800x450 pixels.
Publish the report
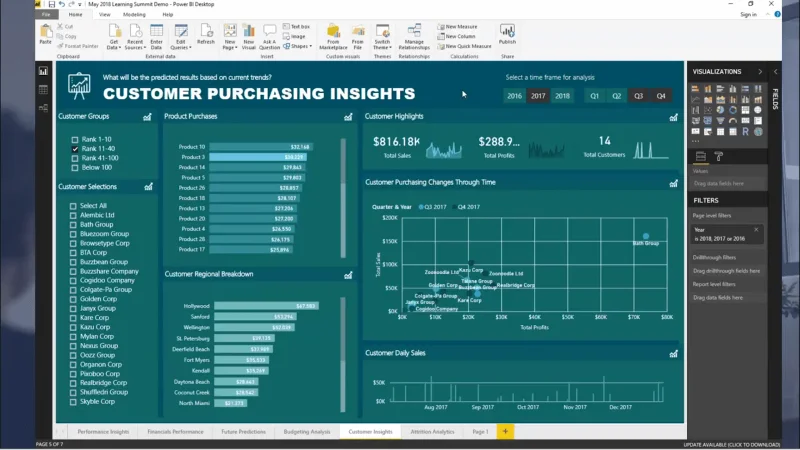tap(507, 35)
